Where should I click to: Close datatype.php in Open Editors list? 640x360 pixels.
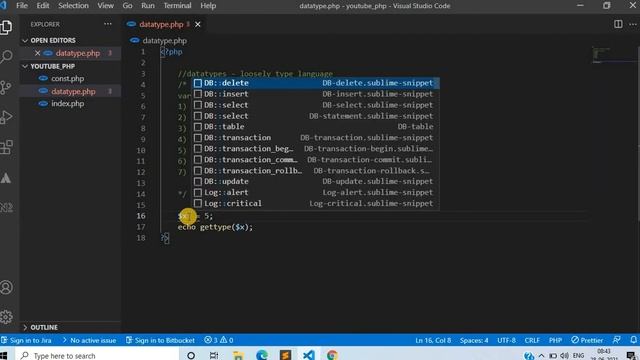38,53
